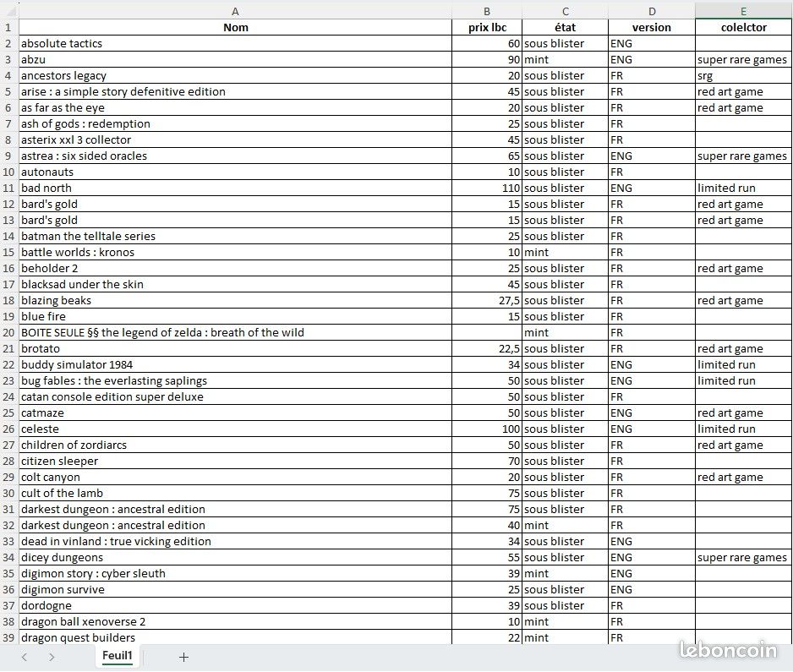Select the "asterix xxl 3 collector" cell
793x672 pixels.
235,140
